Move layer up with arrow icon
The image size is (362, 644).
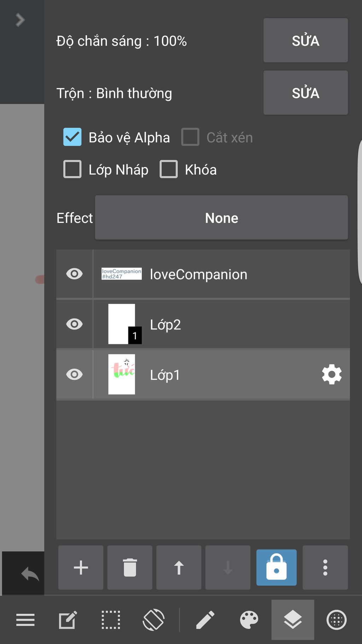click(x=179, y=568)
